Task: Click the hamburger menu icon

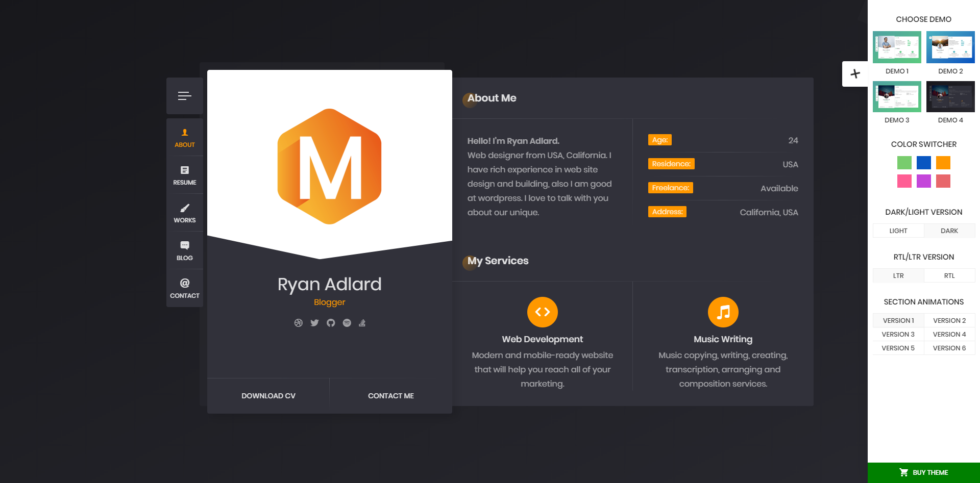Action: coord(184,96)
